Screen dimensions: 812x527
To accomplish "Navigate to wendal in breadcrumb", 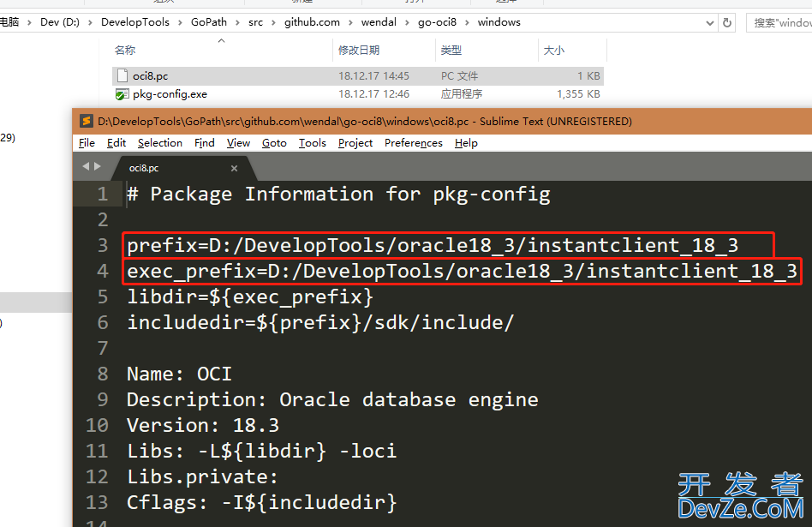I will 379,22.
